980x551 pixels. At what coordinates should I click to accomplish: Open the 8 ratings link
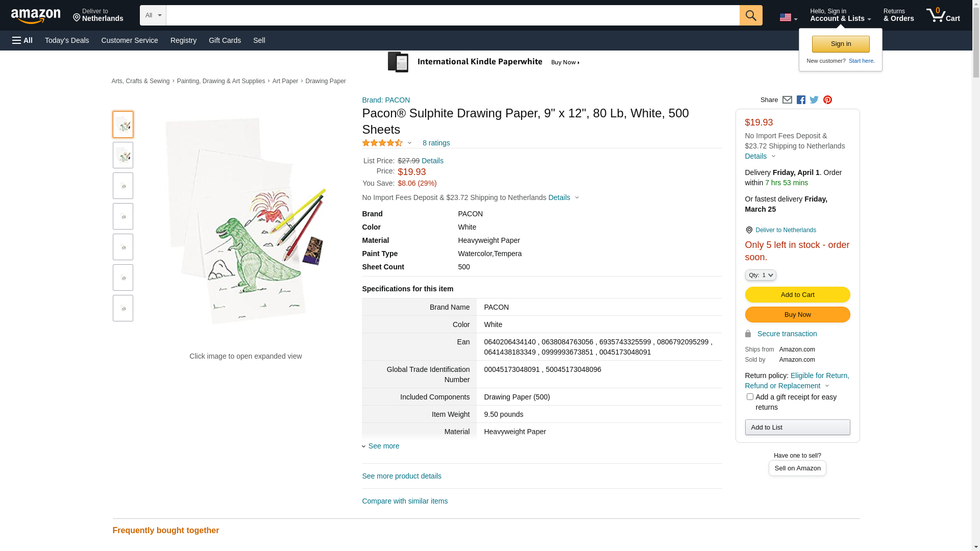pyautogui.click(x=436, y=143)
